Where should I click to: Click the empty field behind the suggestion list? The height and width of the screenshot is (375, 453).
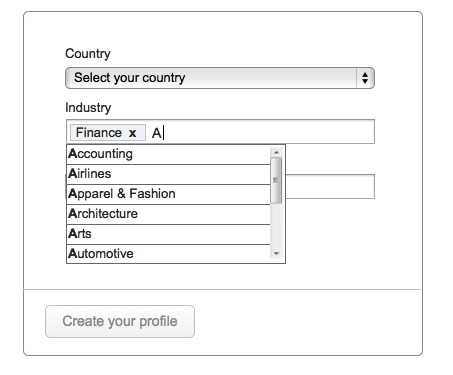(330, 186)
